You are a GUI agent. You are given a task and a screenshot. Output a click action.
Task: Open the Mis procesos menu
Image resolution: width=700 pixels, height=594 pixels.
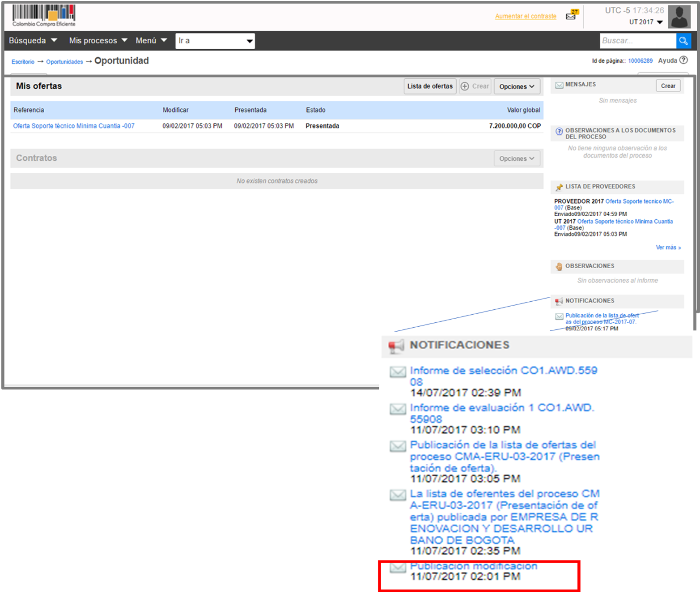98,41
